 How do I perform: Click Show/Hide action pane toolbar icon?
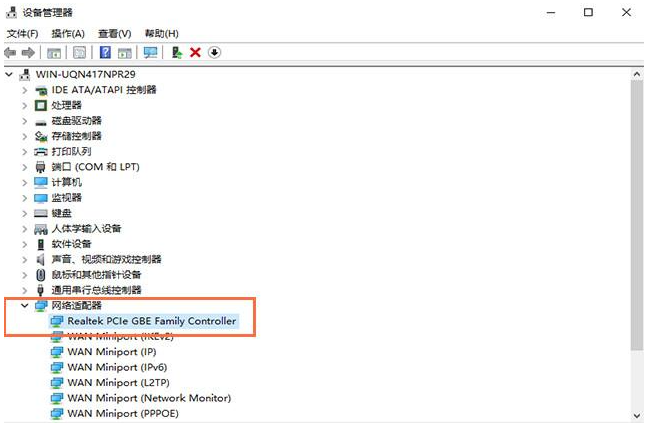tap(125, 53)
